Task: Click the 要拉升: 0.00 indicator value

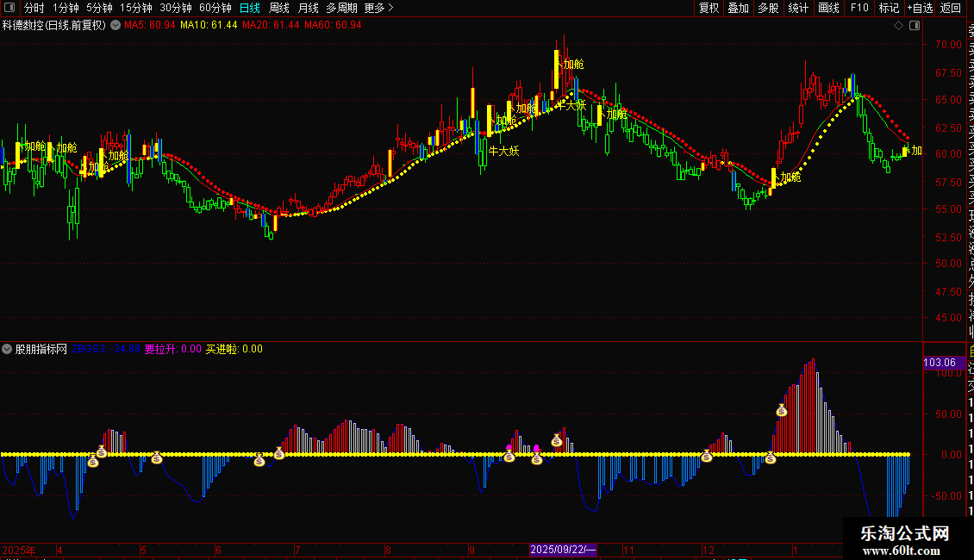Action: coord(172,349)
